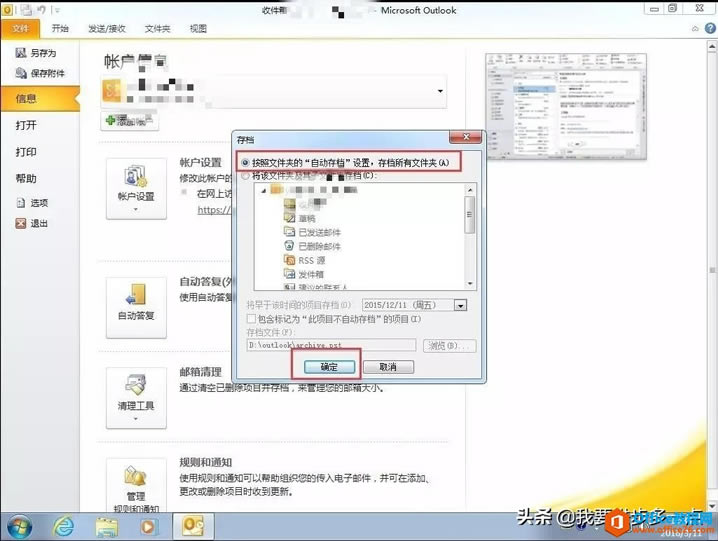This screenshot has width=718, height=541.
Task: Click the 浏览 browse button
Action: [449, 346]
